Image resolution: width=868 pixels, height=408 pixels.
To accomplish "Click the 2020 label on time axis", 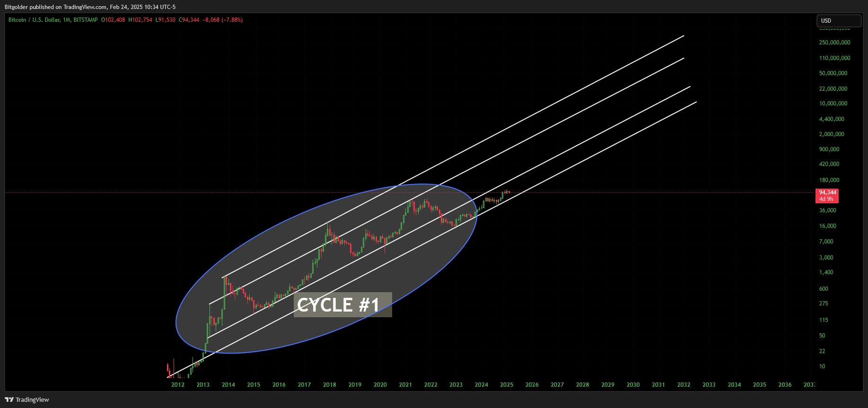I will tap(380, 385).
